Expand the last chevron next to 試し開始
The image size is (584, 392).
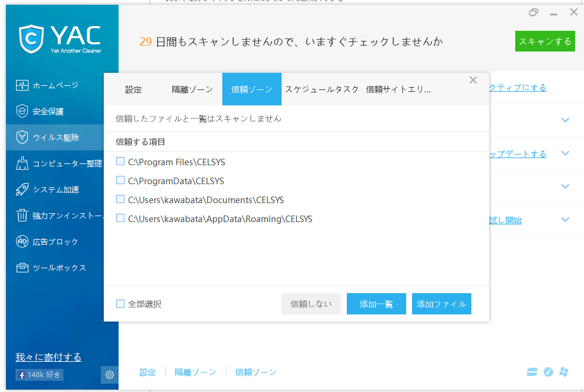pos(565,220)
